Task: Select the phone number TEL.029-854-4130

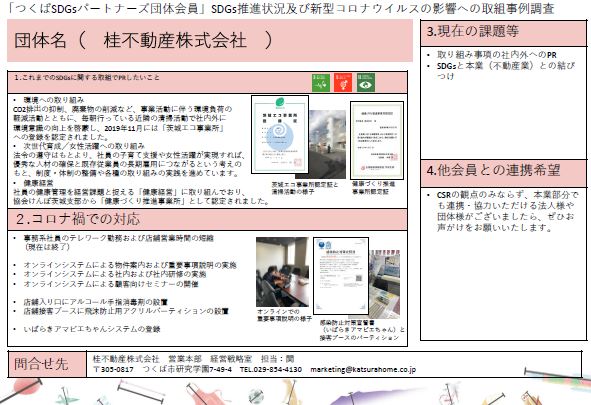Action: 271,370
